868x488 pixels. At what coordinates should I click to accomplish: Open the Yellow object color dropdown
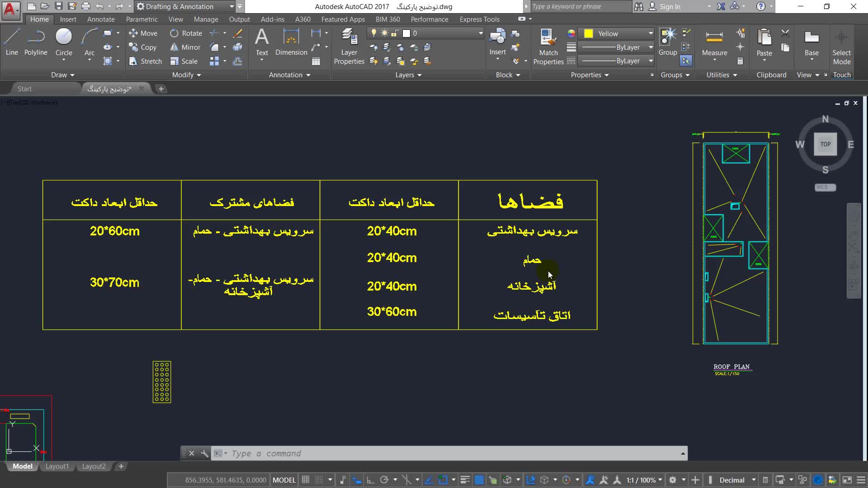coord(651,33)
